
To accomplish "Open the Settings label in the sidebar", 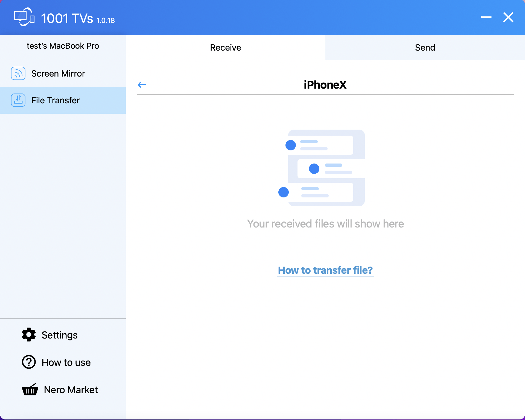I will click(x=60, y=335).
